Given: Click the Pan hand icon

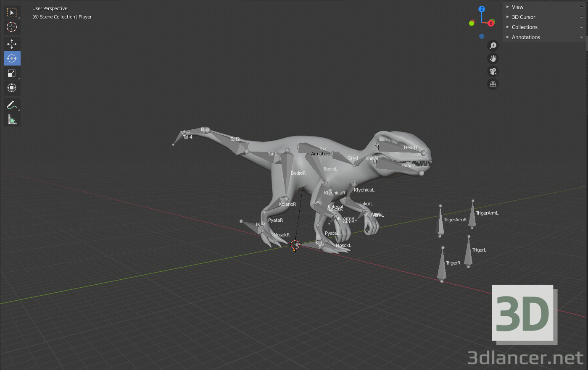Looking at the screenshot, I should point(493,58).
